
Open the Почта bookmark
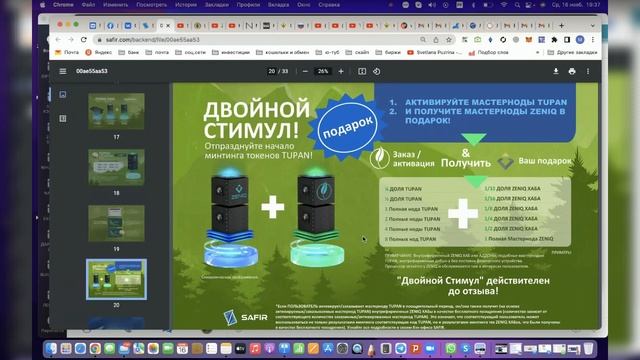point(67,52)
